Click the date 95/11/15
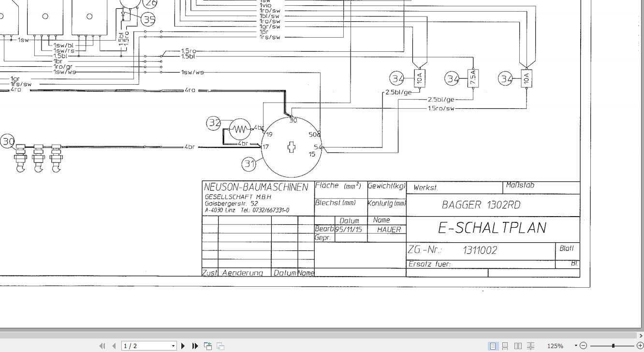 [349, 230]
